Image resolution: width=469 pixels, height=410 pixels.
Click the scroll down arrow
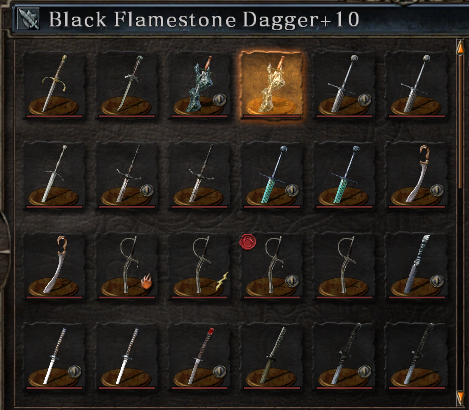pos(460,397)
